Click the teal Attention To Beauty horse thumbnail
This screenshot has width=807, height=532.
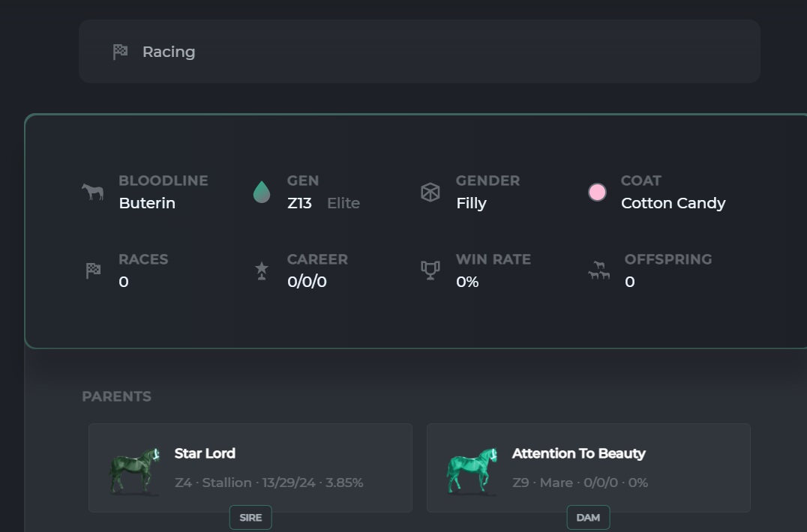click(472, 471)
